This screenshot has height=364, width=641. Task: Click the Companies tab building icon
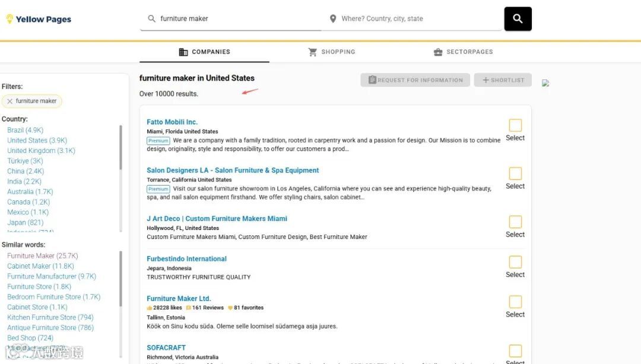coord(183,52)
